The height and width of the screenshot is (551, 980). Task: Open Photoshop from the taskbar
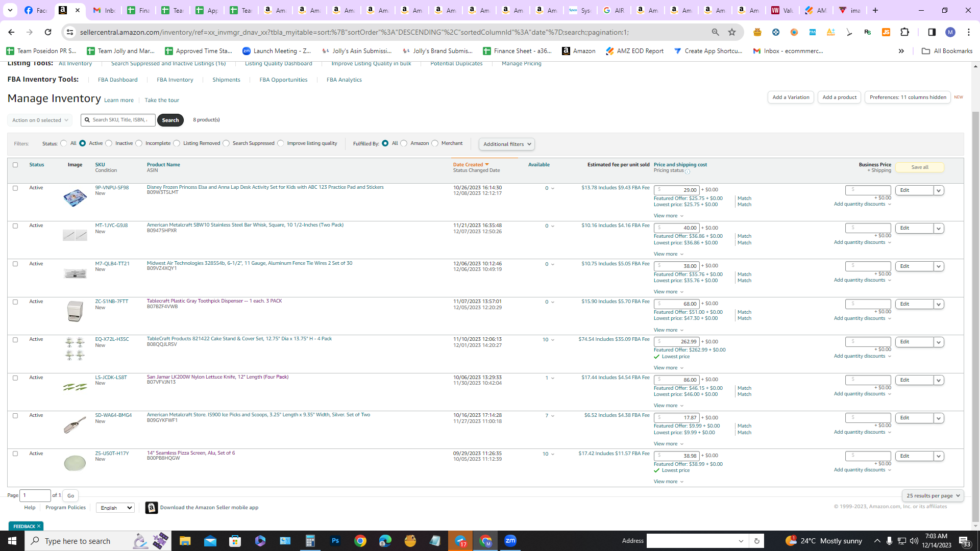(x=335, y=541)
